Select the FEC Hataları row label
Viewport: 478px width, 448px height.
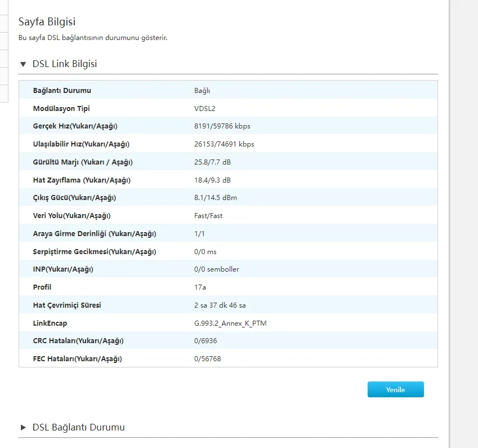(77, 359)
